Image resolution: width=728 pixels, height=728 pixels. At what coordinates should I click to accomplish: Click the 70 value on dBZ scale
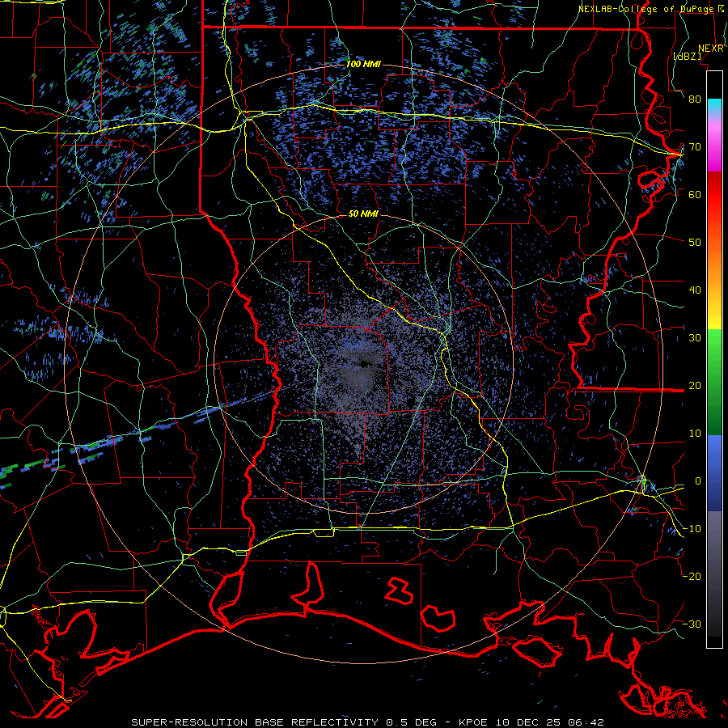click(695, 146)
